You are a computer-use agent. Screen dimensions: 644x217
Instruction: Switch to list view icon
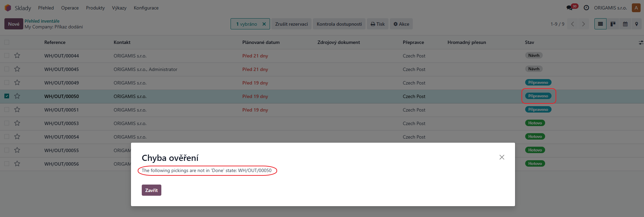[600, 24]
